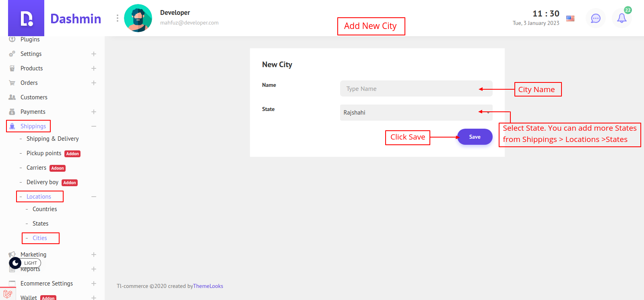The width and height of the screenshot is (644, 300).
Task: Collapse the Shippings menu section
Action: (94, 126)
